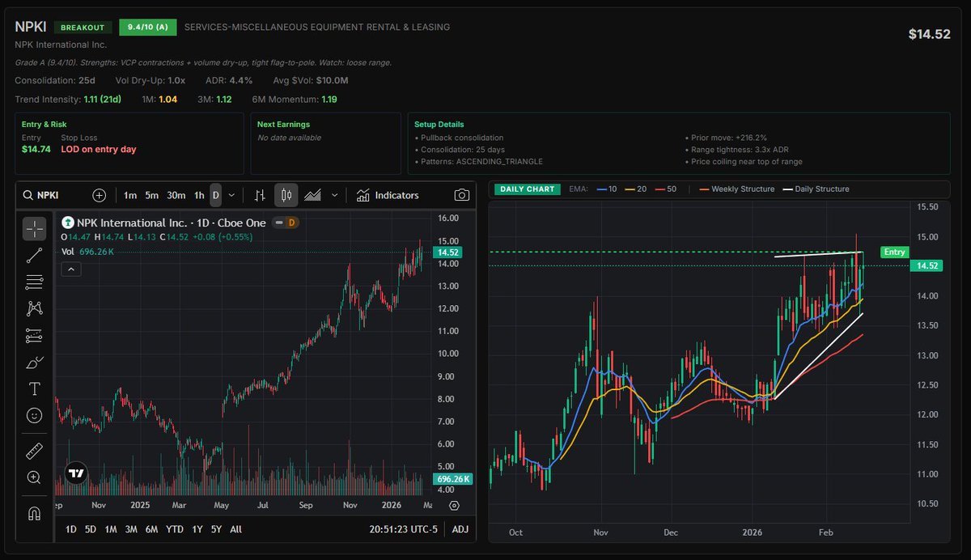Toggle magnet mode
The image size is (971, 560).
[x=35, y=513]
